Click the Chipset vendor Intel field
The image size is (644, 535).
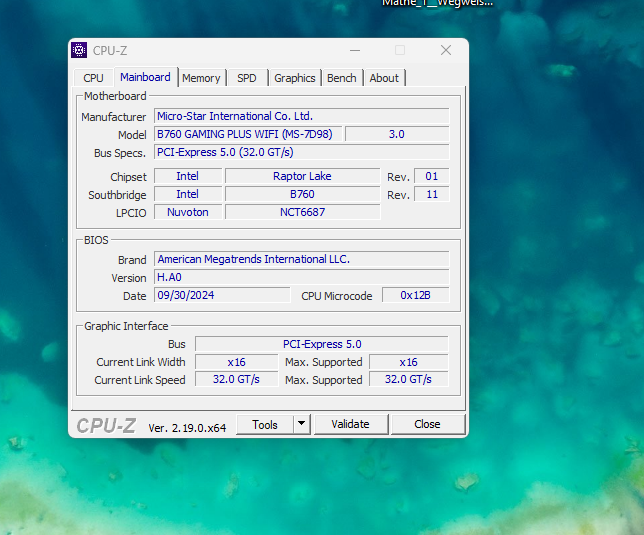[188, 176]
